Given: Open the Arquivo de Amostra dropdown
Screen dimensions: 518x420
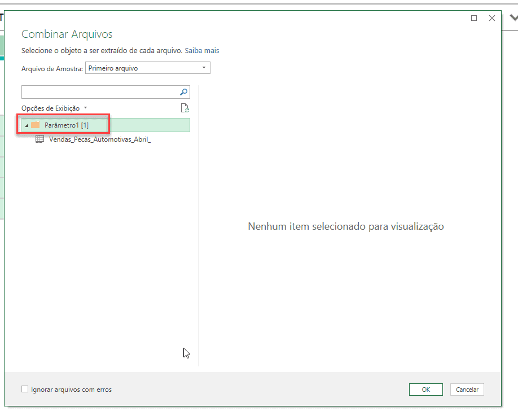Looking at the screenshot, I should tap(204, 68).
